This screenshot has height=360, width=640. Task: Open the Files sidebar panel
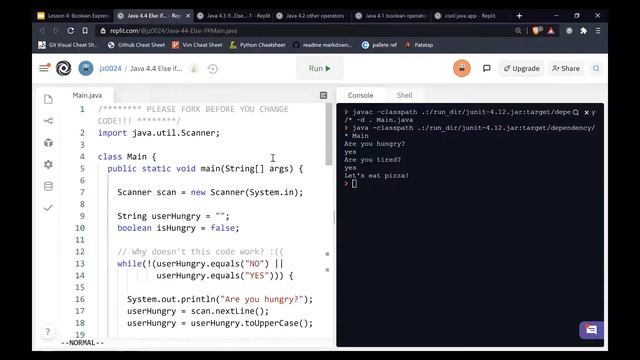(48, 99)
